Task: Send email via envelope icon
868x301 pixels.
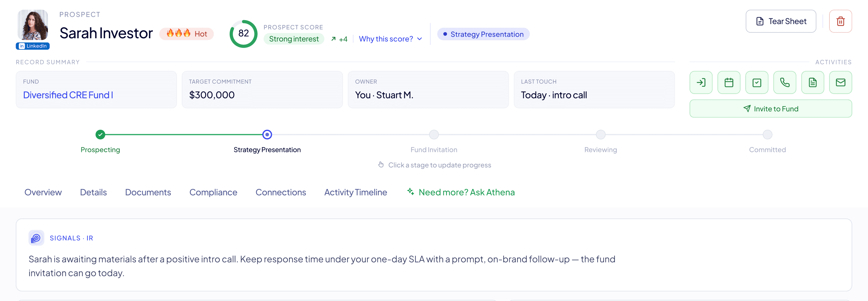Action: (841, 82)
